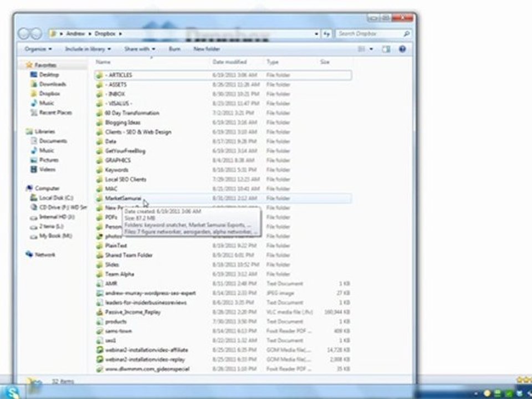Image resolution: width=532 pixels, height=399 pixels.
Task: Open the Organize dropdown menu
Action: coord(38,49)
